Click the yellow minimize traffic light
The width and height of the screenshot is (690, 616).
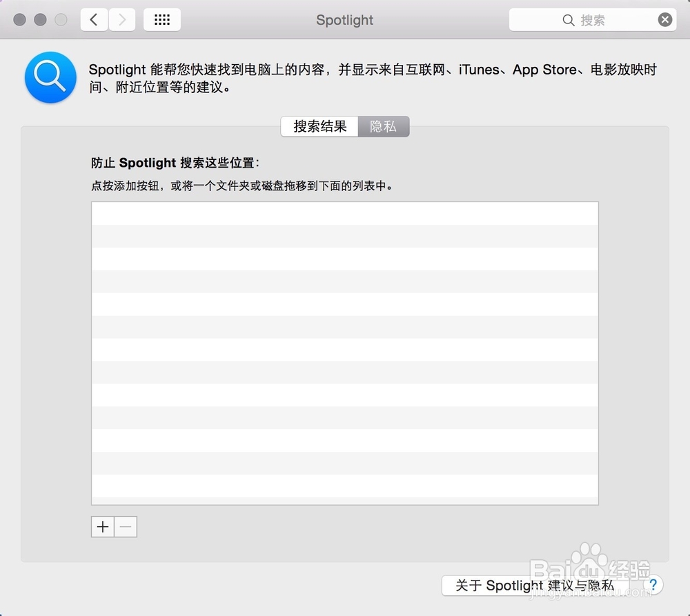(39, 19)
